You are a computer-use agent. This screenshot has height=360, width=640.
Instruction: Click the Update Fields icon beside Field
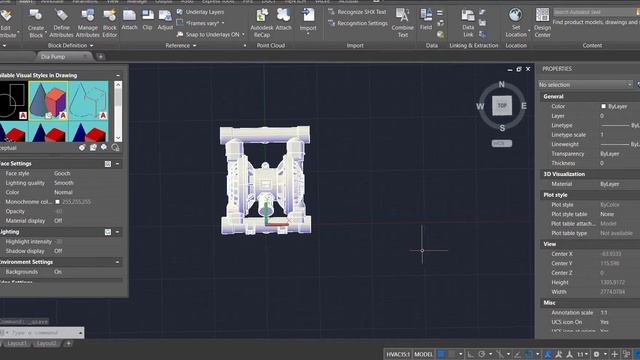tap(440, 13)
